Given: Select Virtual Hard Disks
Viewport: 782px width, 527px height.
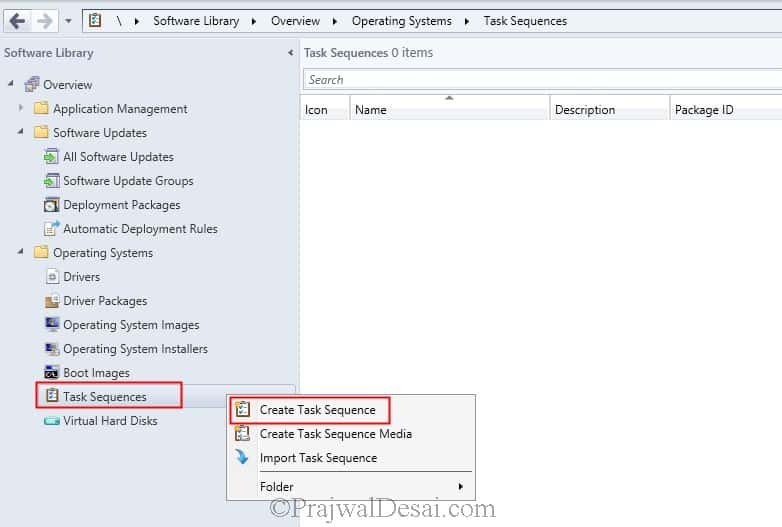Looking at the screenshot, I should click(x=110, y=420).
